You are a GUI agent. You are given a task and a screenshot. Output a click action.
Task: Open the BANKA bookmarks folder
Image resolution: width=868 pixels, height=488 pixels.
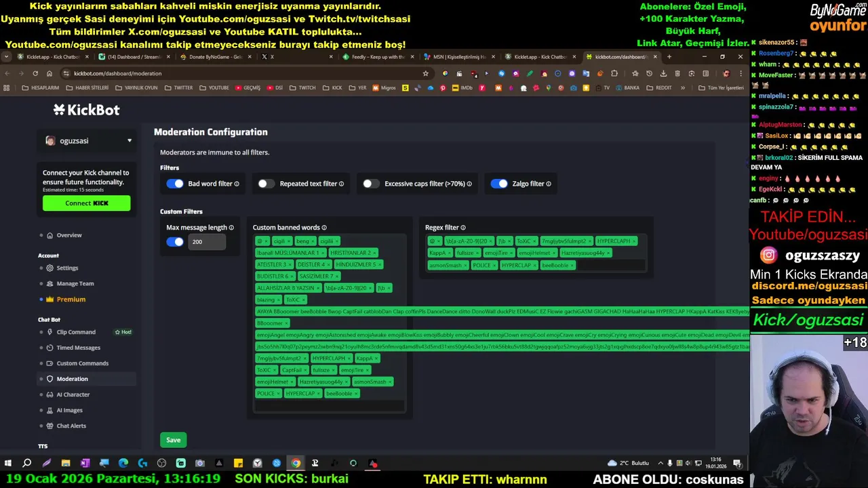(627, 87)
